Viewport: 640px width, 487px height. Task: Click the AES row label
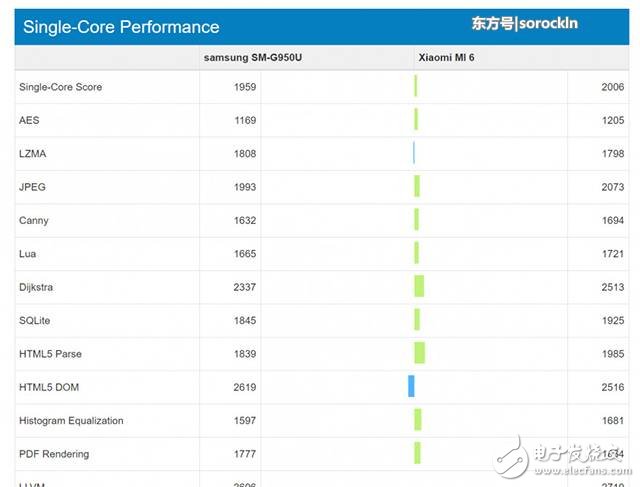point(29,120)
